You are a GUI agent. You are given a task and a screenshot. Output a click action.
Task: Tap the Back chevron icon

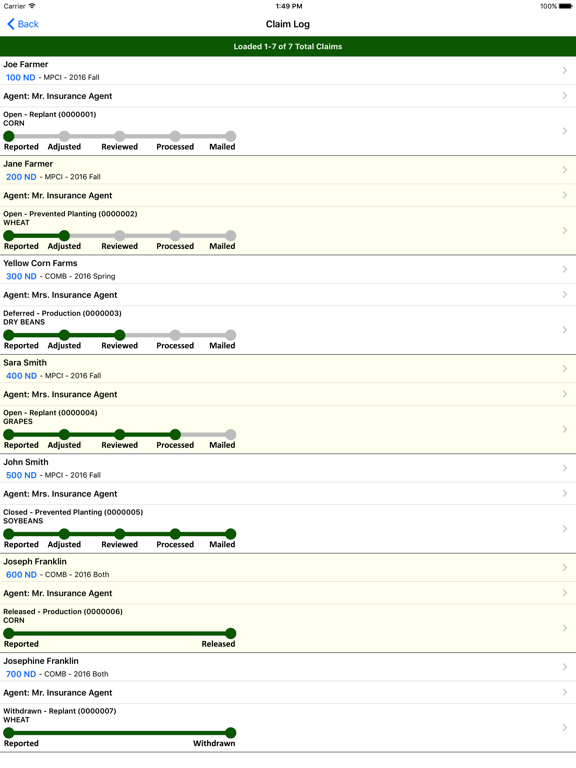(11, 24)
